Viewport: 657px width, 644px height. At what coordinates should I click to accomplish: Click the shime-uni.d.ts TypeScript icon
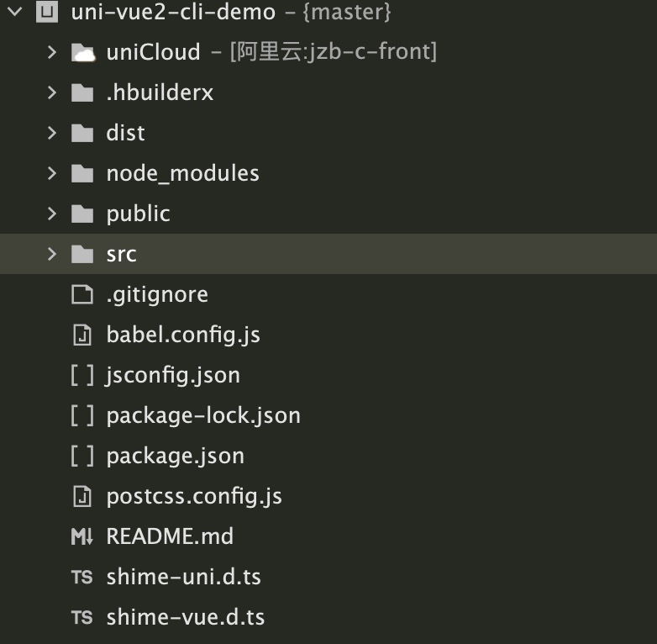(82, 577)
